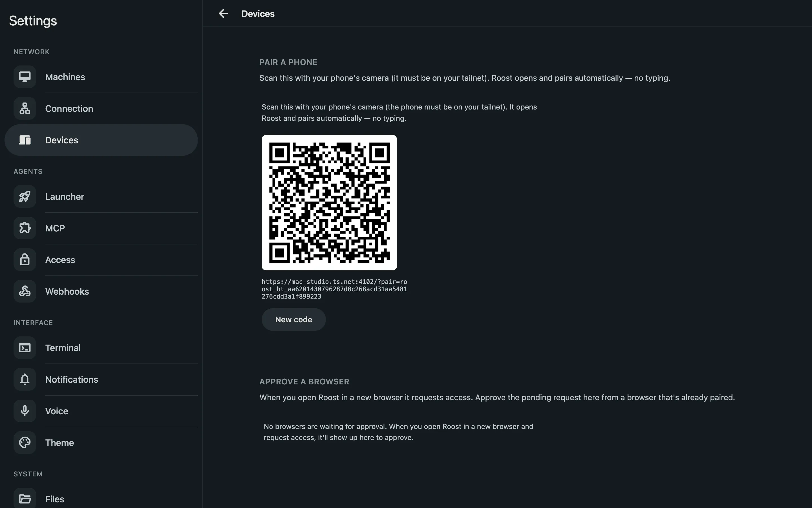Click the Theme palette icon
This screenshot has width=812, height=508.
pyautogui.click(x=25, y=443)
